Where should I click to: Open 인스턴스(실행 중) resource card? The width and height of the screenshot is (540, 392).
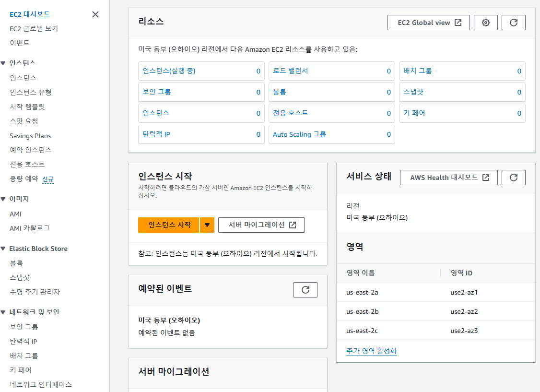pos(201,71)
